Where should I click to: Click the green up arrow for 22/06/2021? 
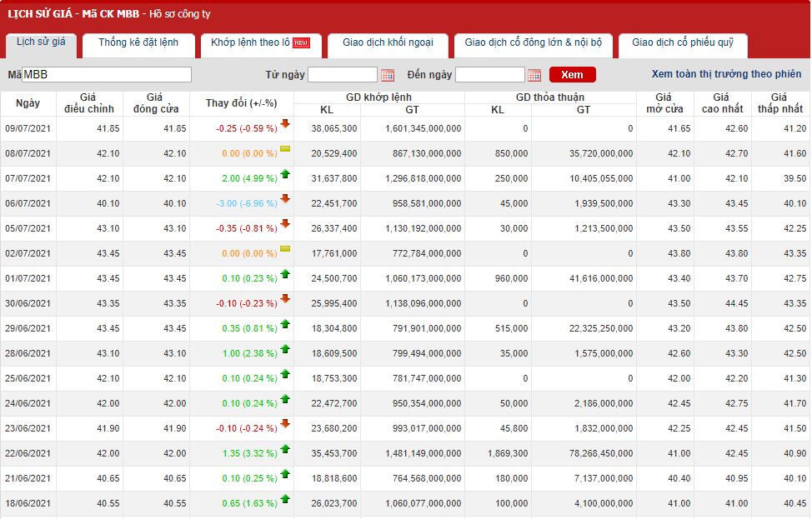point(285,449)
